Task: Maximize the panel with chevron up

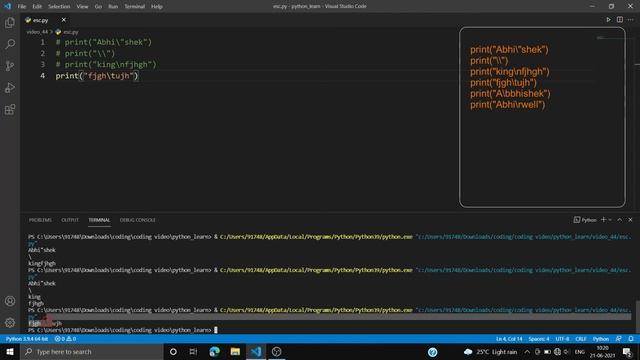Action: coord(620,220)
